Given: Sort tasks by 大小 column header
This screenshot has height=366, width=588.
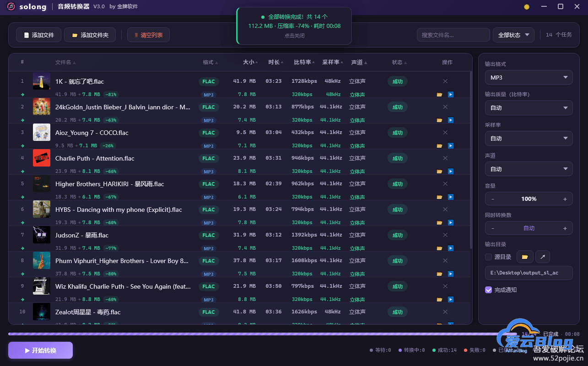Looking at the screenshot, I should point(250,63).
